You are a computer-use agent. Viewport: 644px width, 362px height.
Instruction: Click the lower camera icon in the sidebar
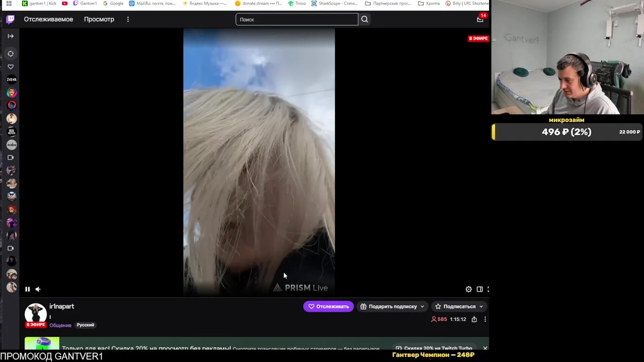[x=11, y=248]
